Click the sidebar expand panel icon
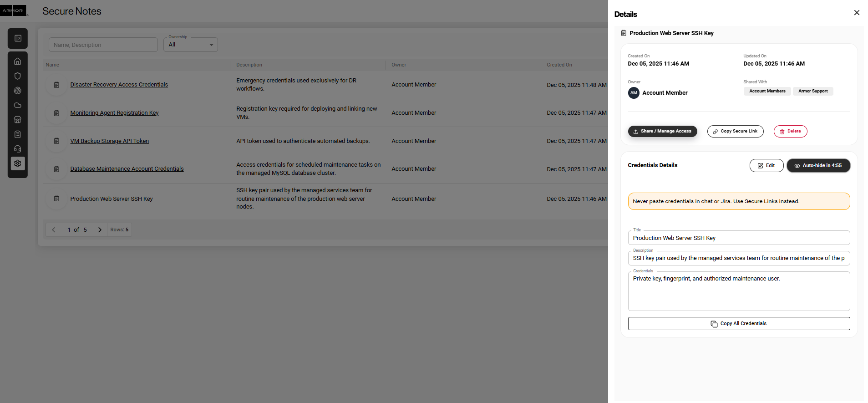 18,39
